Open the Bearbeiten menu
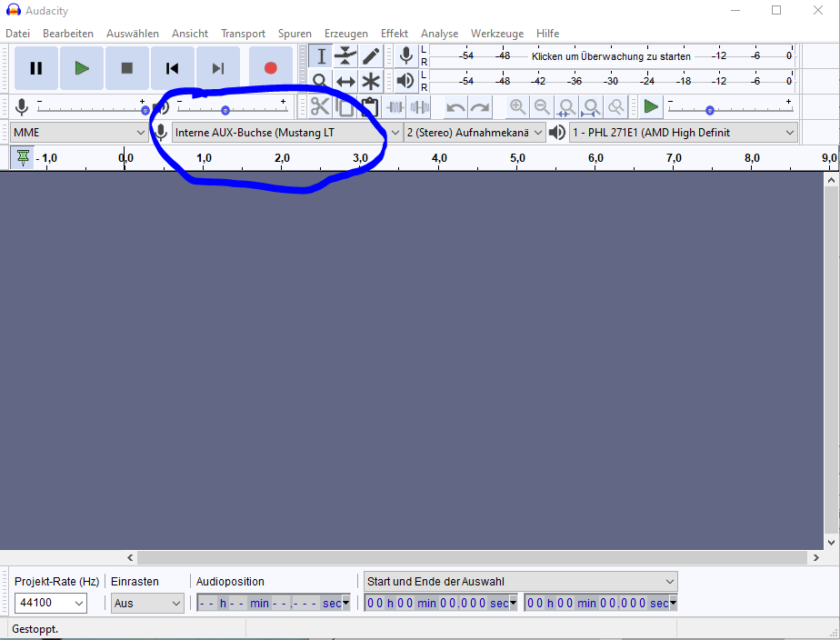The width and height of the screenshot is (840, 640). click(x=68, y=34)
